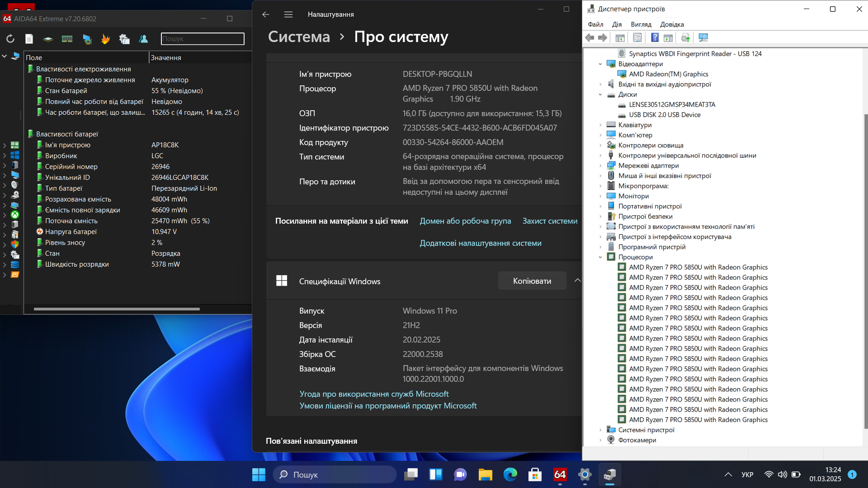Click the Копіювати button

(x=532, y=281)
